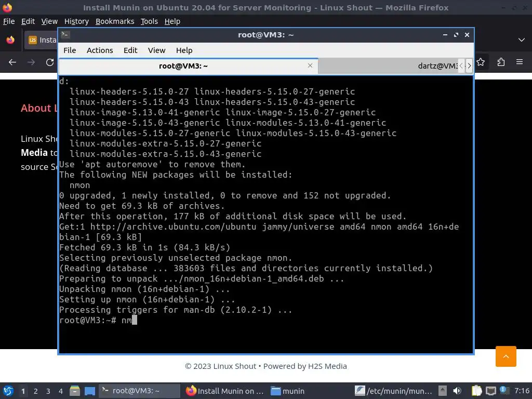
Task: Click the terminal icon in title bar
Action: [65, 35]
